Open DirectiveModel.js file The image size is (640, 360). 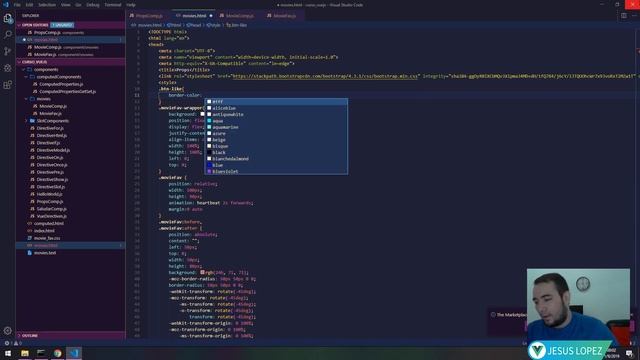click(53, 150)
